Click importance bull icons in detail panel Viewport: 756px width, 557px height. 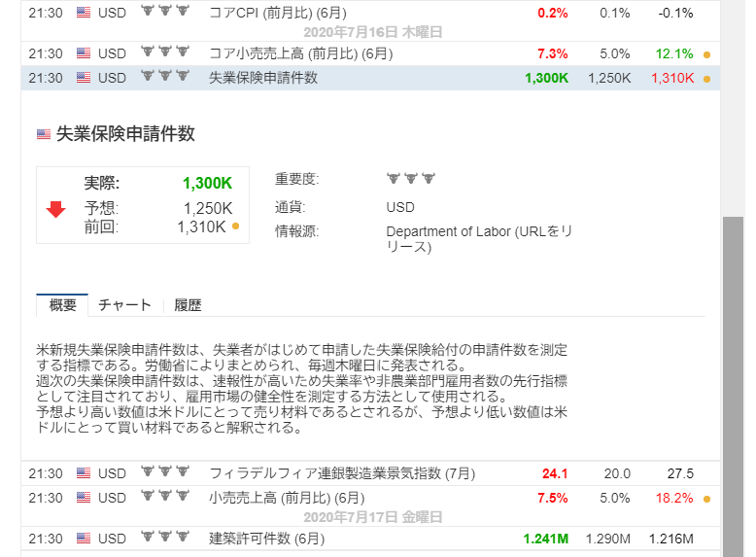click(409, 179)
